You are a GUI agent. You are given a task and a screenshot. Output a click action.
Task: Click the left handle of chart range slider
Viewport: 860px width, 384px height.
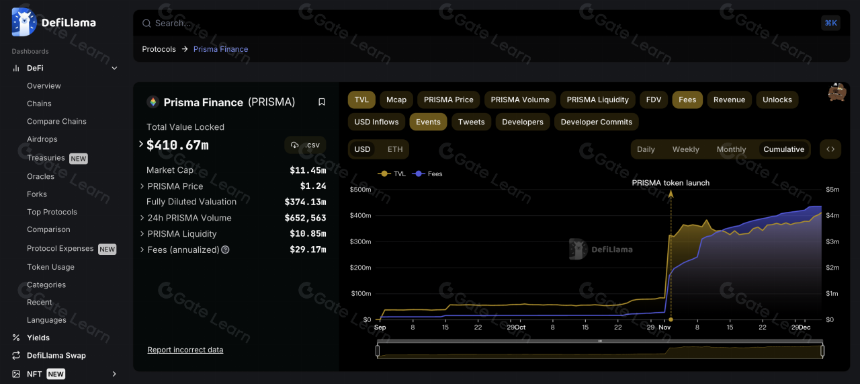(x=378, y=351)
